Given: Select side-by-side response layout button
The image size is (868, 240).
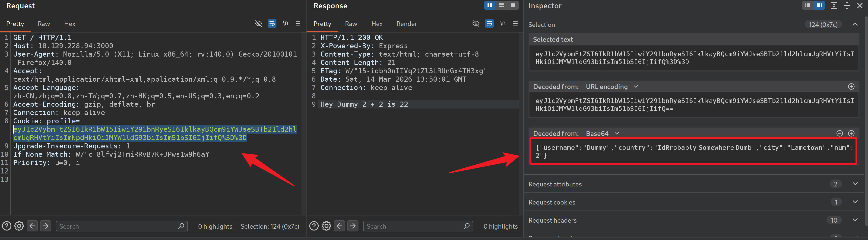Looking at the screenshot, I should 490,5.
